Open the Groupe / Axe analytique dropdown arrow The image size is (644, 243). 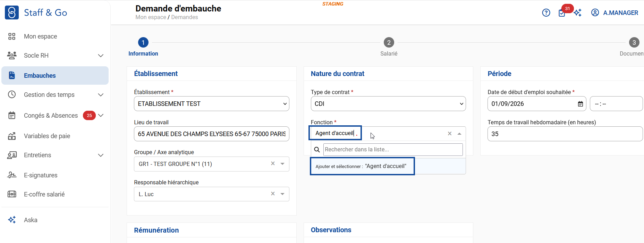(x=282, y=164)
